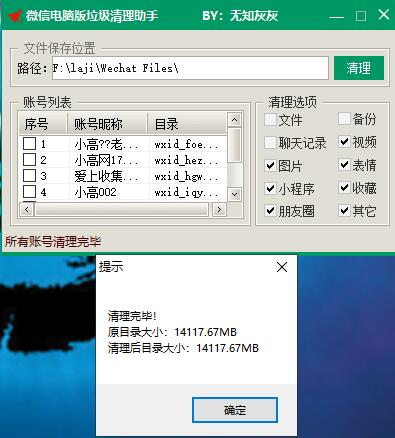Click the account list scroll down arrow
The height and width of the screenshot is (438, 395).
[x=235, y=194]
